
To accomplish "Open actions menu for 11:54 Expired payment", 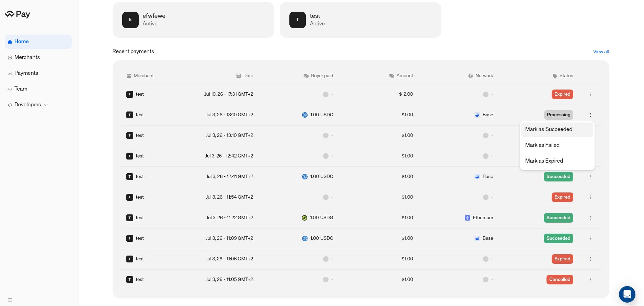I will click(590, 197).
